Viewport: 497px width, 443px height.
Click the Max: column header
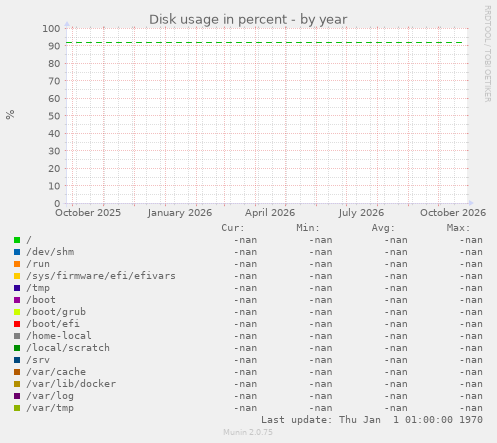[x=458, y=228]
